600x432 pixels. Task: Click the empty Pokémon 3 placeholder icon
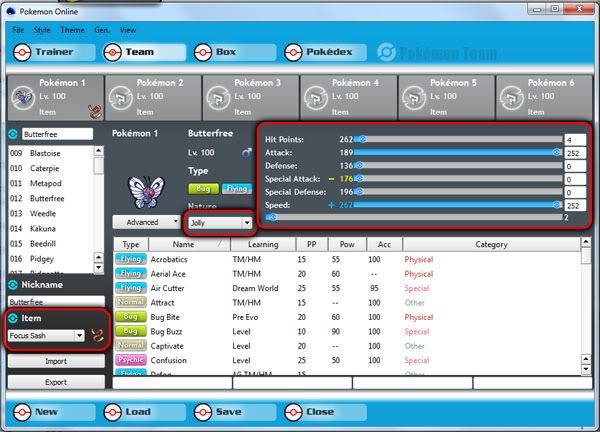pos(218,98)
